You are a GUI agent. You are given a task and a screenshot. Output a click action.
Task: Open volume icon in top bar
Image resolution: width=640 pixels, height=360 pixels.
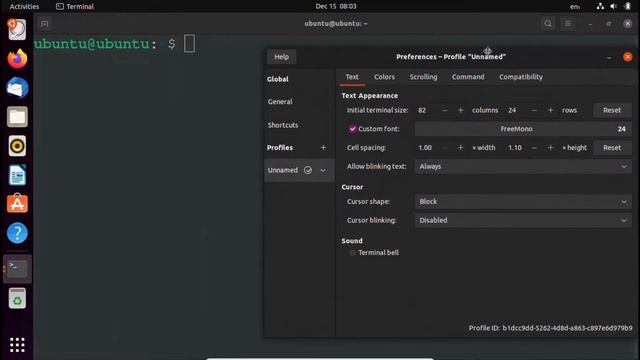pyautogui.click(x=613, y=6)
